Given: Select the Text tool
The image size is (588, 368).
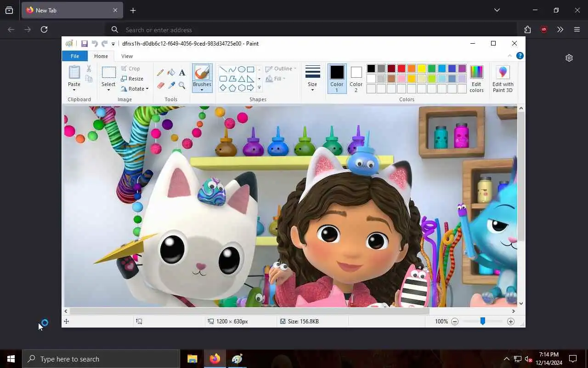Looking at the screenshot, I should (182, 73).
